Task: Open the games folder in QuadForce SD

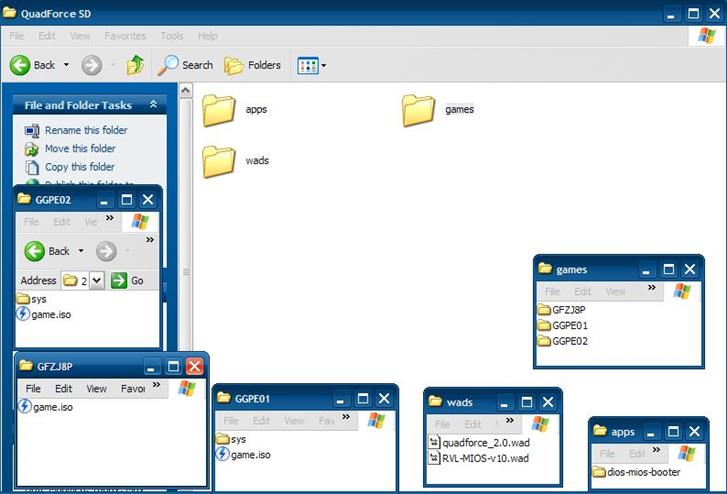Action: click(x=438, y=110)
